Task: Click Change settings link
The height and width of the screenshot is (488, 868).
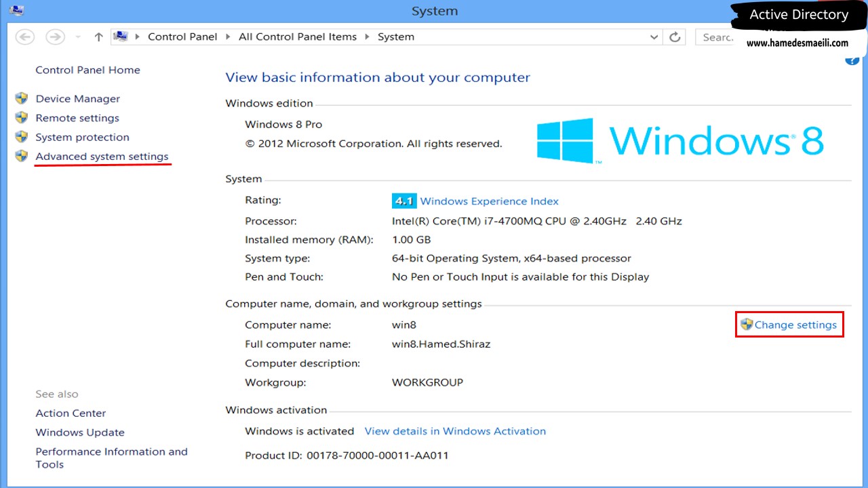Action: coord(795,325)
